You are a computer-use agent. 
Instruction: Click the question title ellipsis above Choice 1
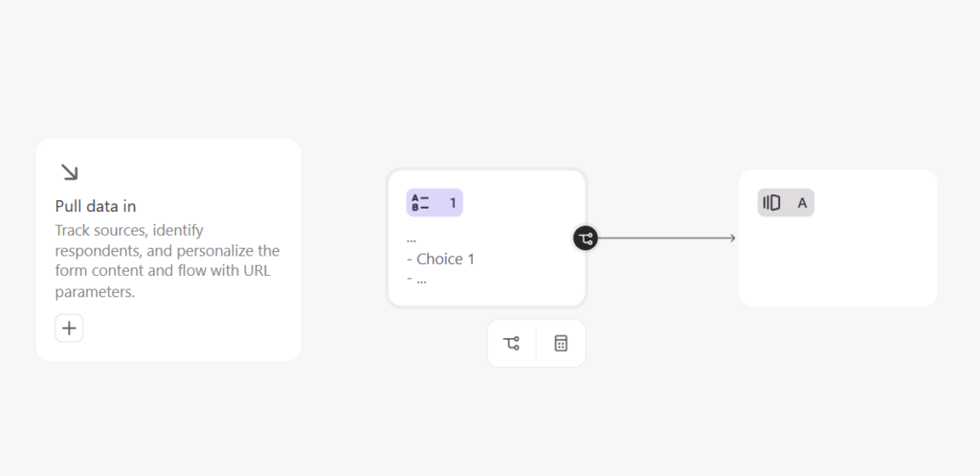[412, 238]
